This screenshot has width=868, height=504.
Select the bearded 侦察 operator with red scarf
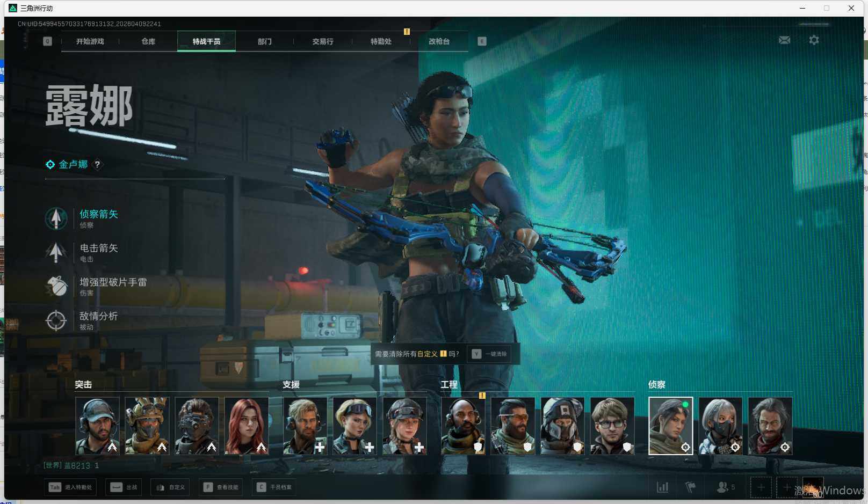(770, 426)
